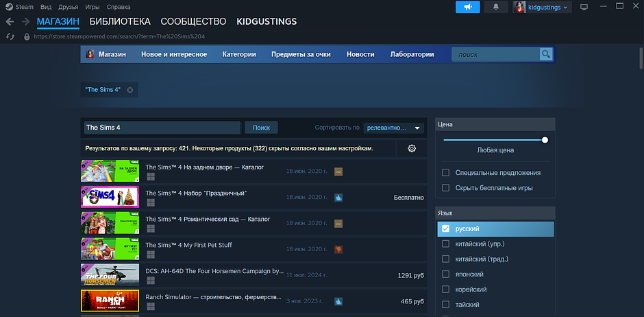This screenshot has width=644, height=317.
Task: Click review icon for Романтический сад
Action: click(338, 223)
